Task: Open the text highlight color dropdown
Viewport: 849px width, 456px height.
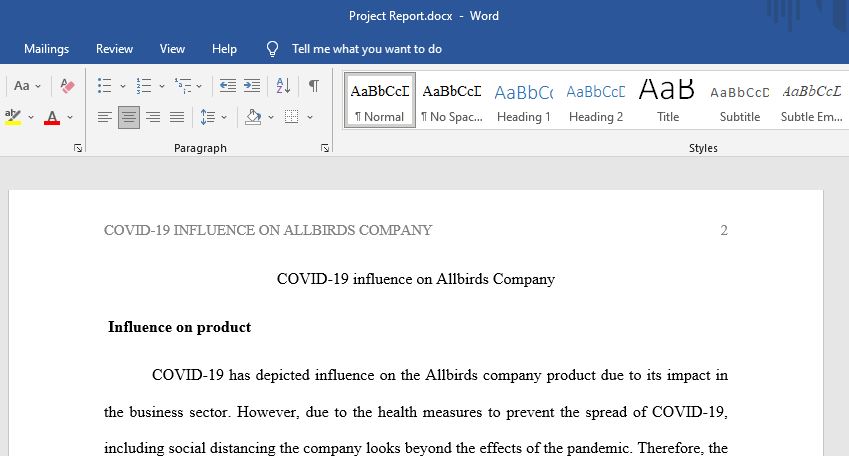Action: tap(31, 117)
